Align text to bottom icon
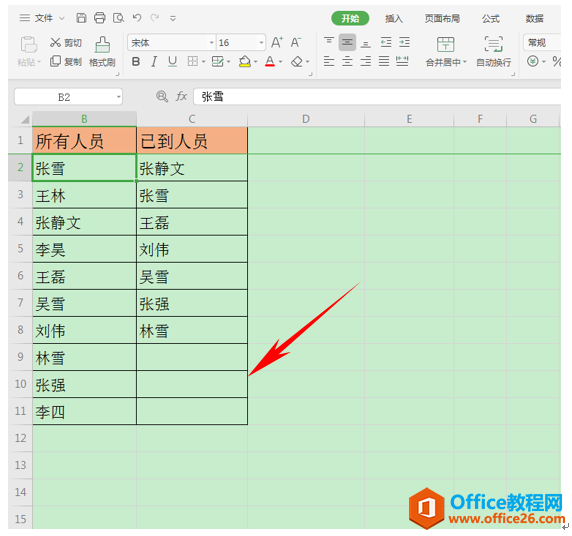 366,43
